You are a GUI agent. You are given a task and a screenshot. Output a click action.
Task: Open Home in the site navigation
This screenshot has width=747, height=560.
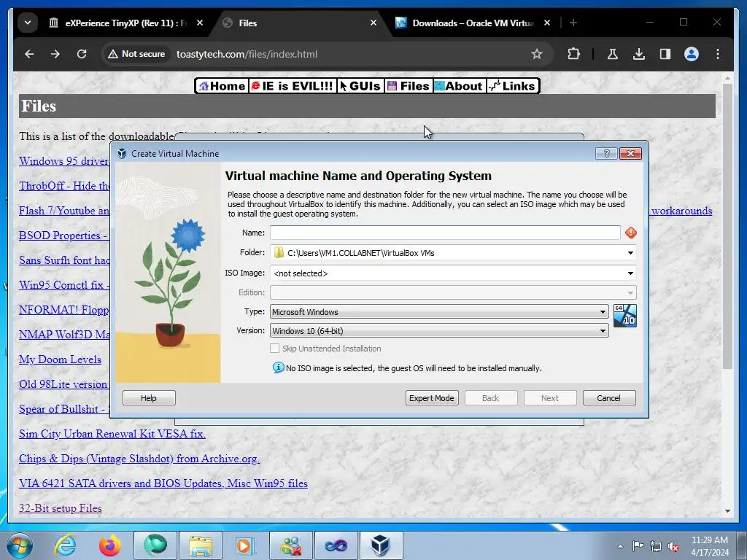(222, 86)
